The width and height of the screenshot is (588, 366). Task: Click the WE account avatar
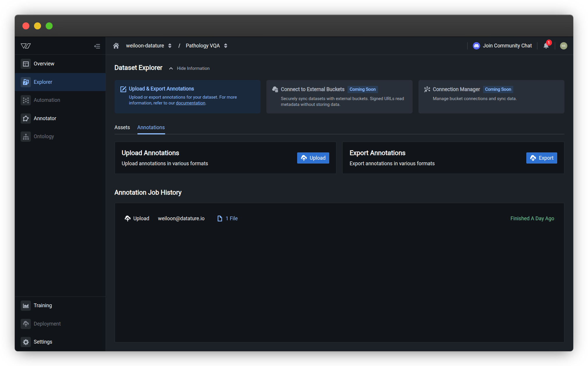pyautogui.click(x=564, y=46)
